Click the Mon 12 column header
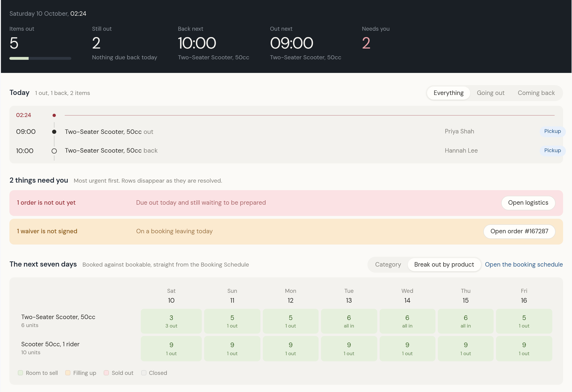The height and width of the screenshot is (392, 572). click(290, 296)
